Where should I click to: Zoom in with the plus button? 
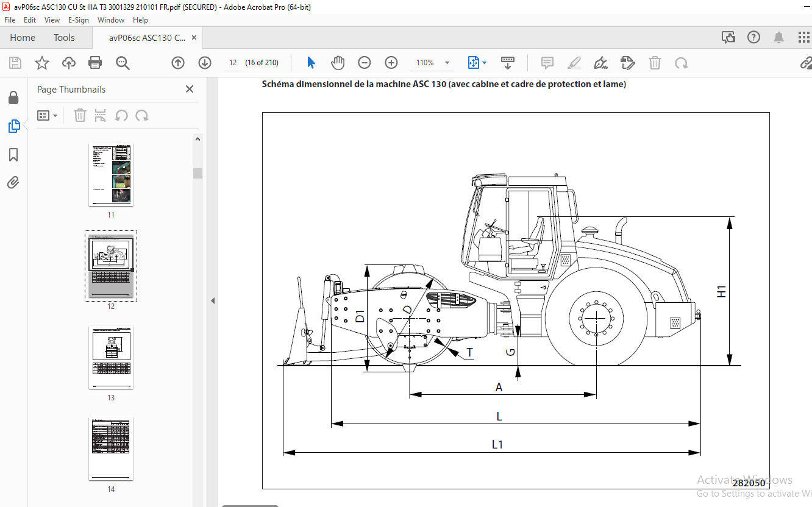pyautogui.click(x=391, y=63)
